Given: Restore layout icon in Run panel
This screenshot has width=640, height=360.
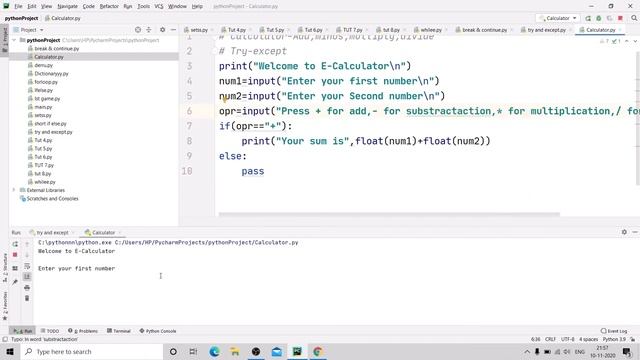Looking at the screenshot, I should point(15,268).
